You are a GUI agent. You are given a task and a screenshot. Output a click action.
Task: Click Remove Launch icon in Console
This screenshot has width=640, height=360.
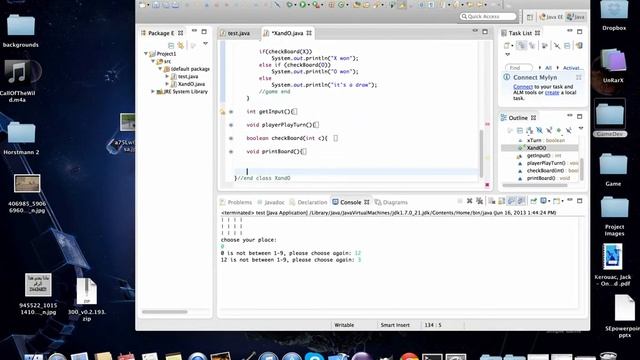click(470, 201)
